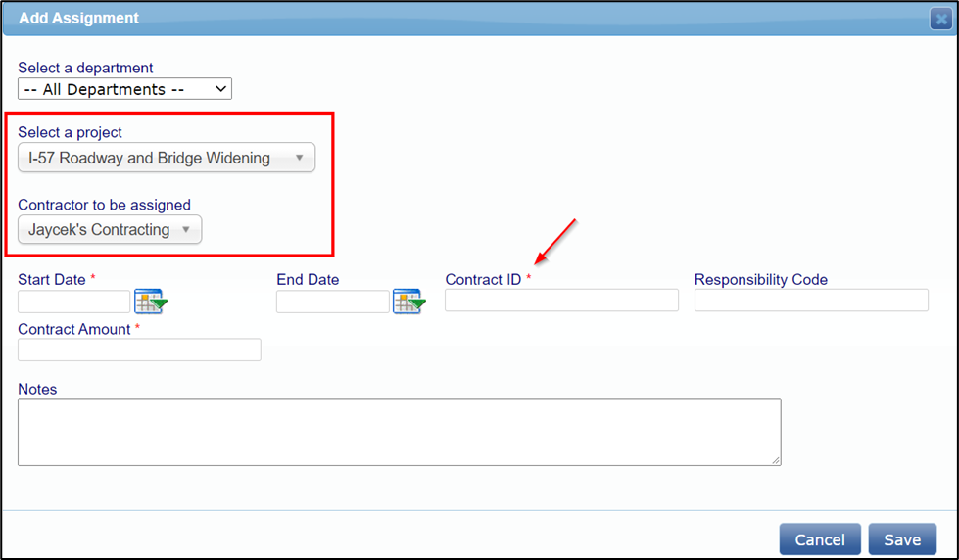Open the Select a project dropdown
This screenshot has height=560, width=959.
(167, 158)
